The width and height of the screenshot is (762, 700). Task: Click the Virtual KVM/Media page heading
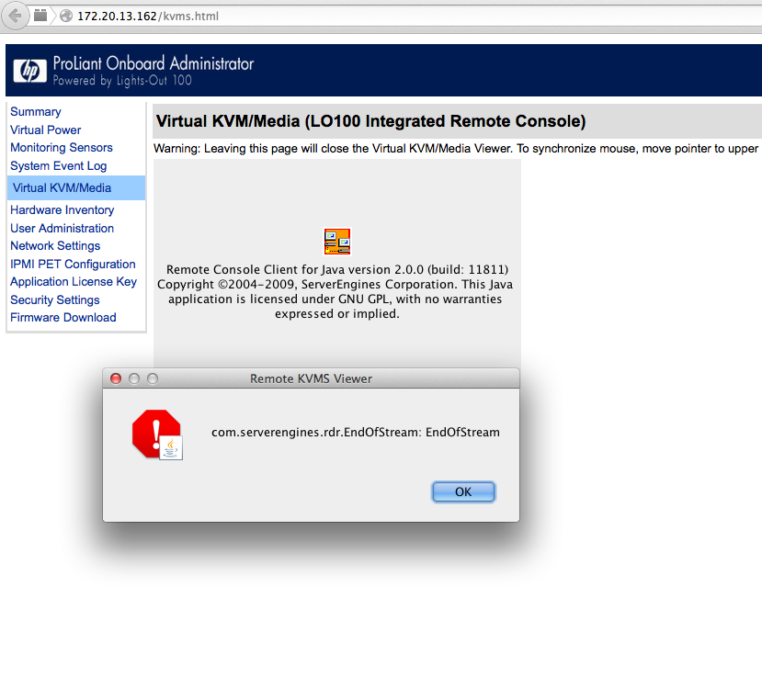370,121
